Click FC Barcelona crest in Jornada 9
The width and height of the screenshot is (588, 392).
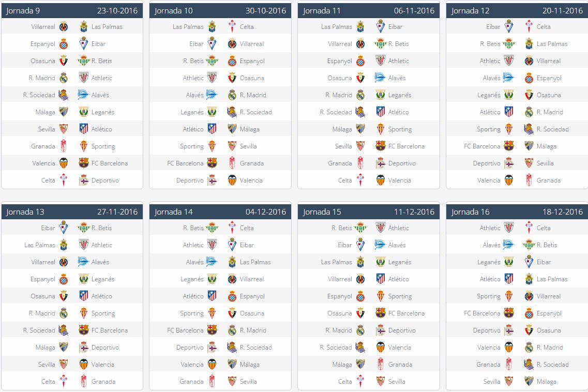(x=84, y=163)
